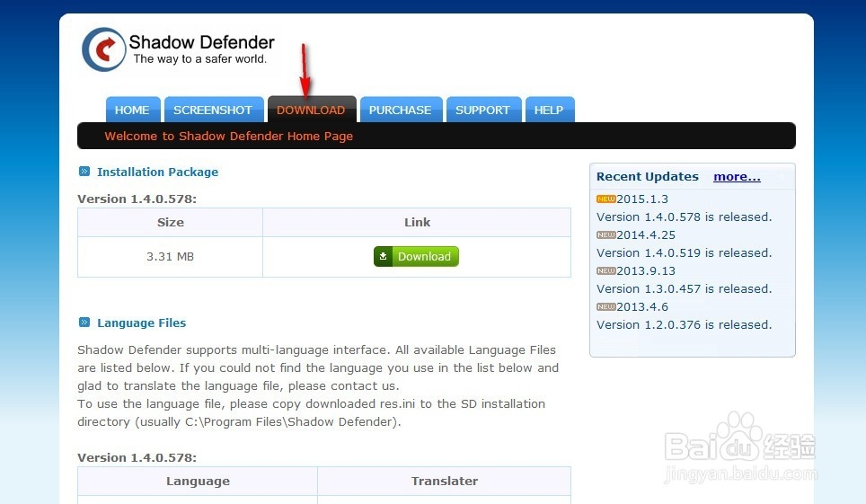Click the Link column header

tap(417, 222)
